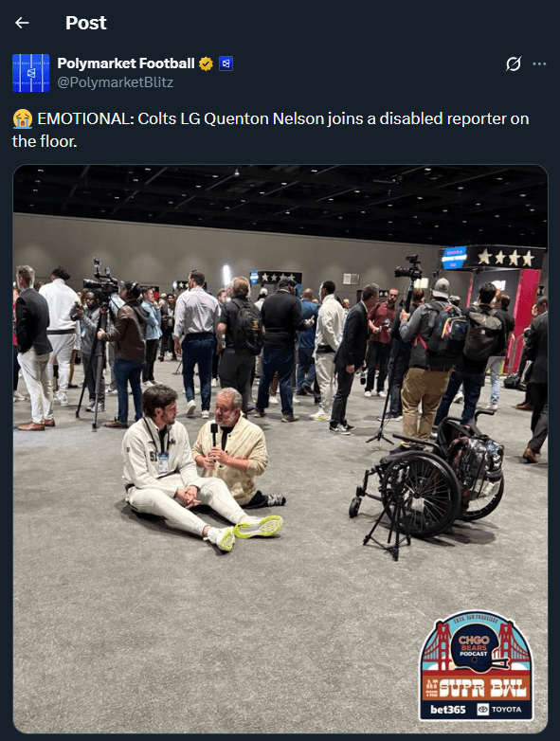Viewport: 560px width, 741px height.
Task: Click the CHGO Bears Podcast helmet logo
Action: (x=476, y=647)
